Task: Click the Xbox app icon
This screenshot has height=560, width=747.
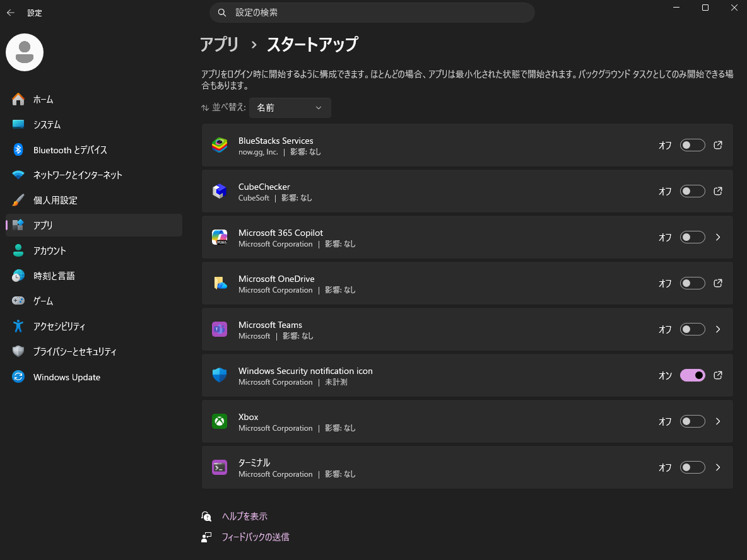Action: [219, 421]
